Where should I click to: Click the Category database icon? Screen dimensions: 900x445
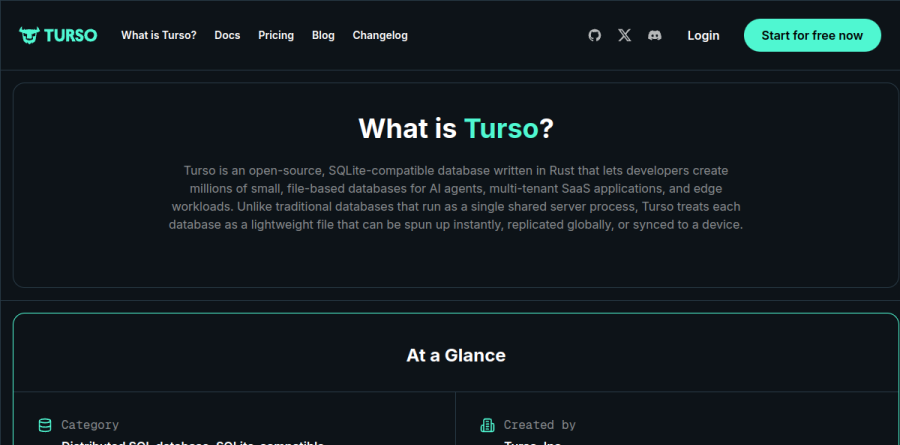coord(45,425)
